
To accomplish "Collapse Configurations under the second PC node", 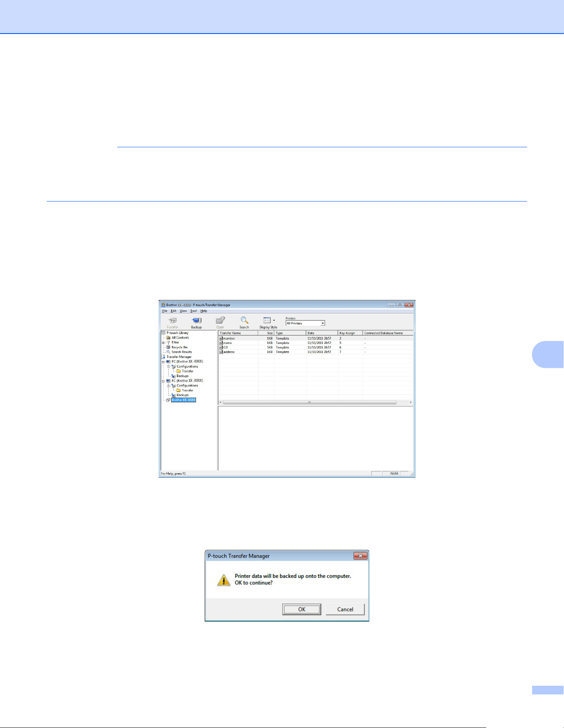I will pyautogui.click(x=168, y=386).
